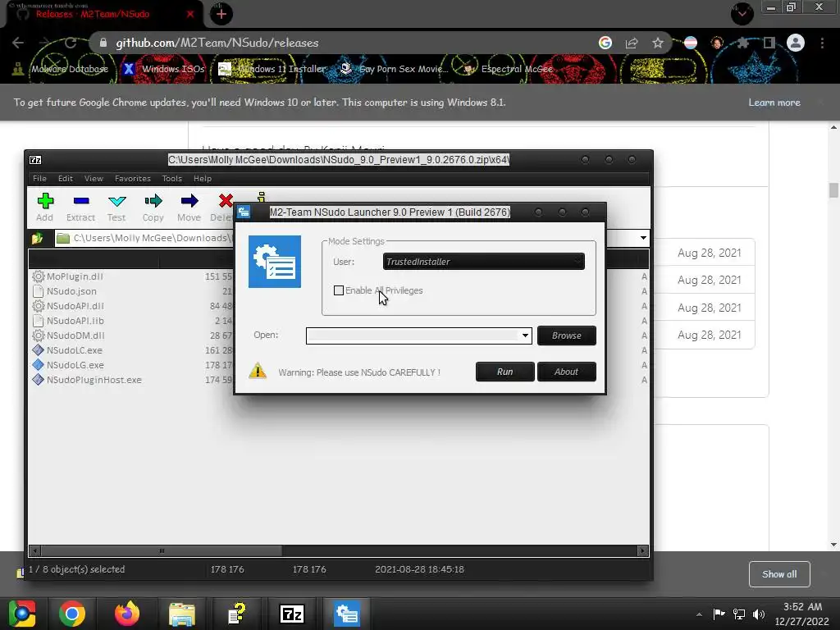
Task: Click the up-folder icon beside the 7-Zip path
Action: click(38, 239)
